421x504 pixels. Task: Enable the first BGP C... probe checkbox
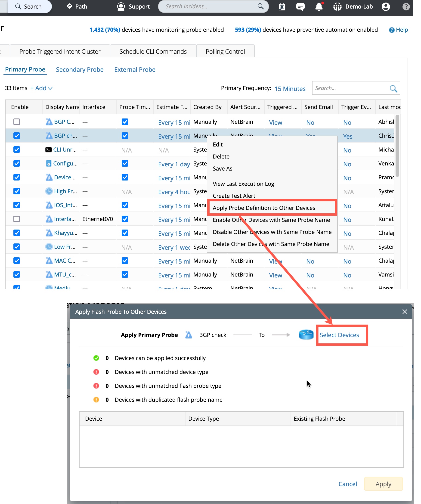[17, 122]
